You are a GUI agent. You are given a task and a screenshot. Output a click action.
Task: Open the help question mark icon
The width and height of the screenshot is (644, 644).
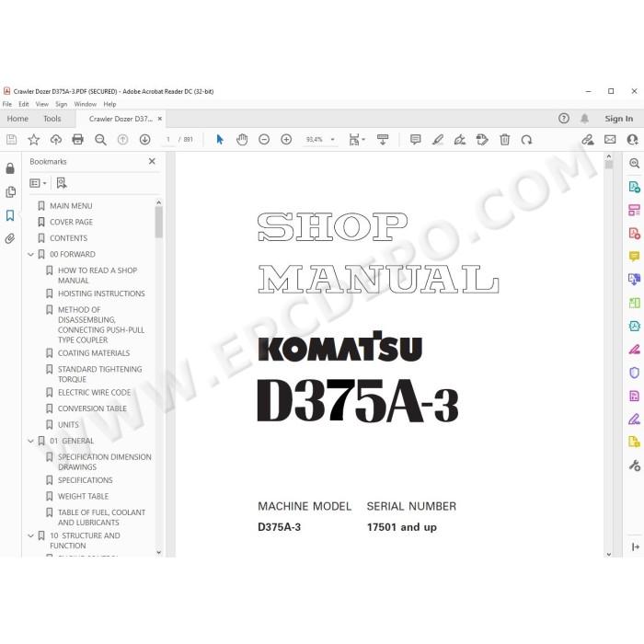click(563, 119)
